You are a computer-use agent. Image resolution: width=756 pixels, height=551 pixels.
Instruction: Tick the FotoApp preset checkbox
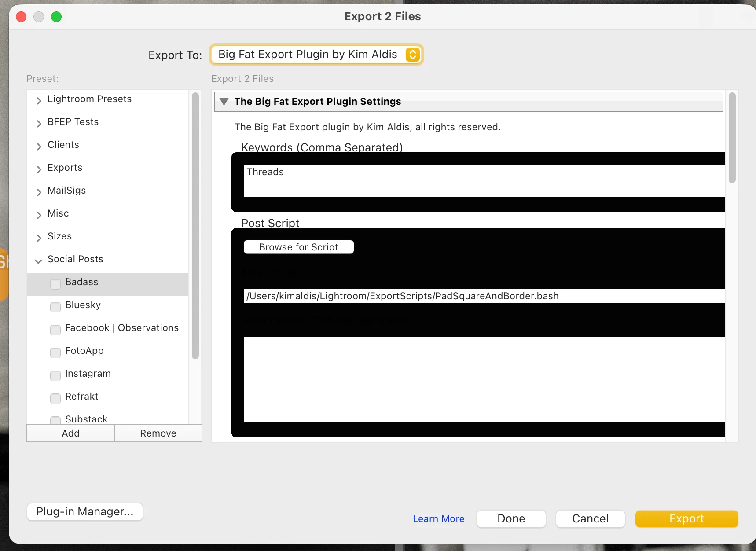(55, 353)
